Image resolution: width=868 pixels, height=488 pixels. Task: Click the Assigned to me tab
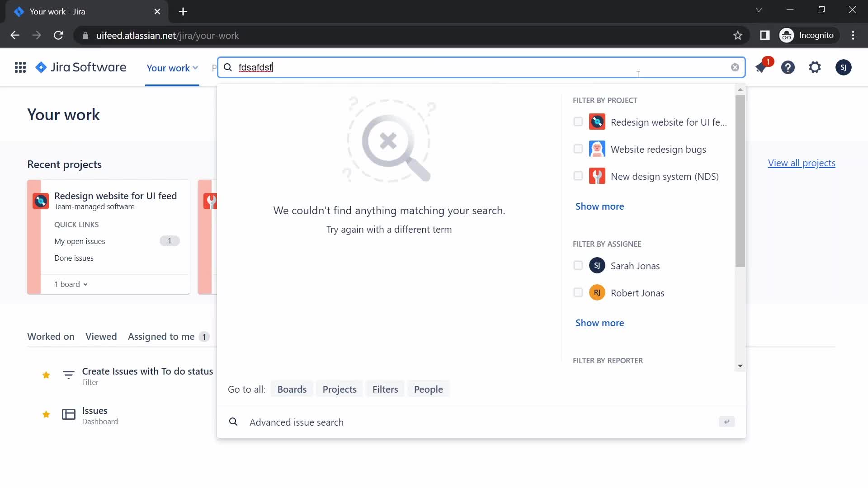pos(161,336)
